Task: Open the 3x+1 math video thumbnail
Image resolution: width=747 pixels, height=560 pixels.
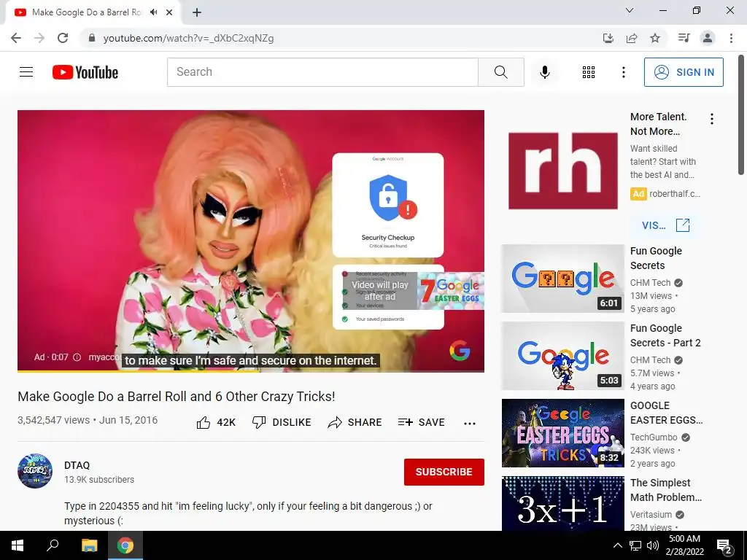Action: point(562,503)
